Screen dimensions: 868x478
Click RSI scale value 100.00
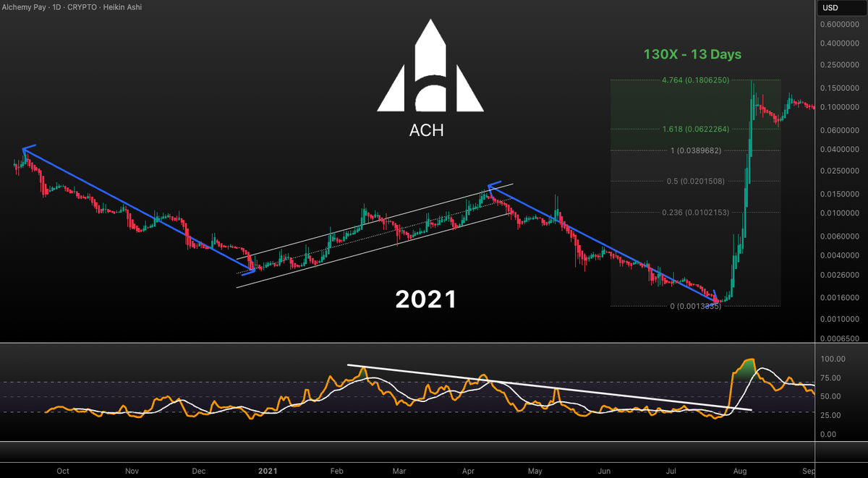833,359
